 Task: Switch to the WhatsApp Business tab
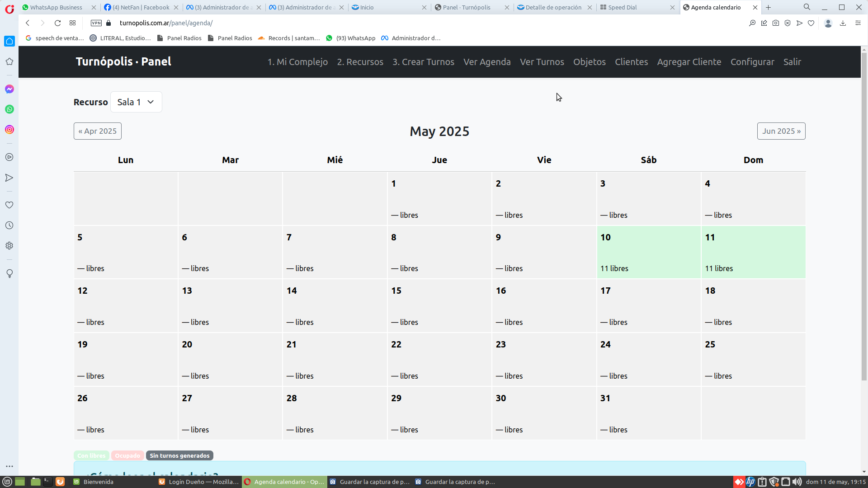tap(56, 7)
